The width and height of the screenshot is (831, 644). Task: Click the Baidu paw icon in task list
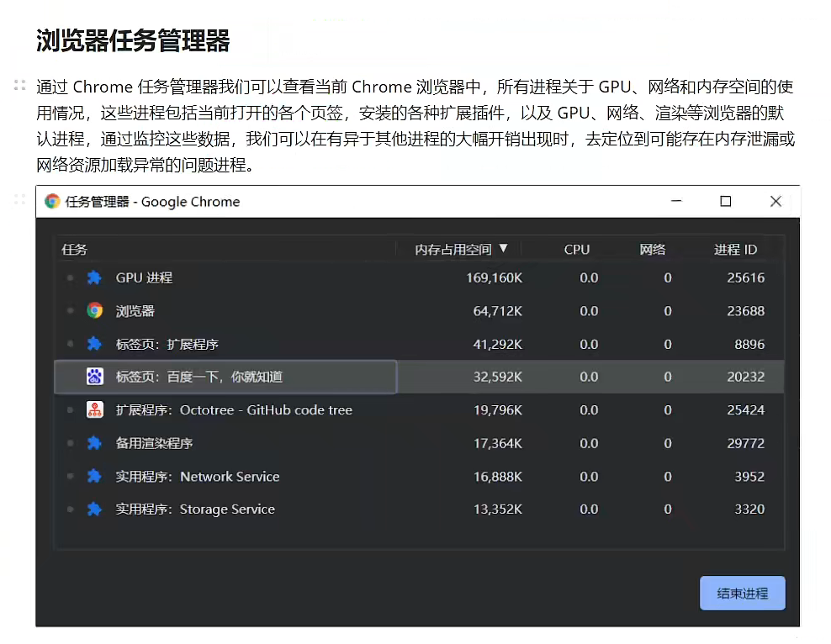pyautogui.click(x=94, y=377)
